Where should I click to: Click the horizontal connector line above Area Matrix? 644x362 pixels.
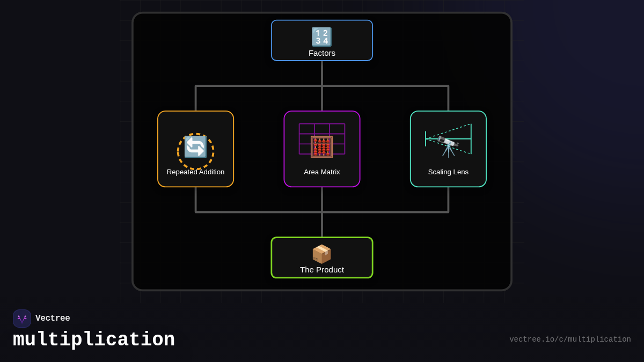click(x=258, y=86)
